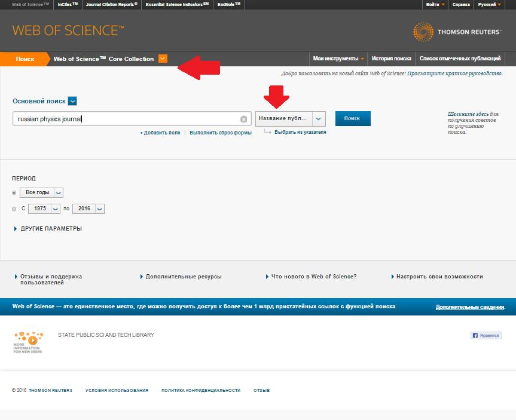Select the custom year range radio button
This screenshot has height=420, width=516.
[14, 209]
